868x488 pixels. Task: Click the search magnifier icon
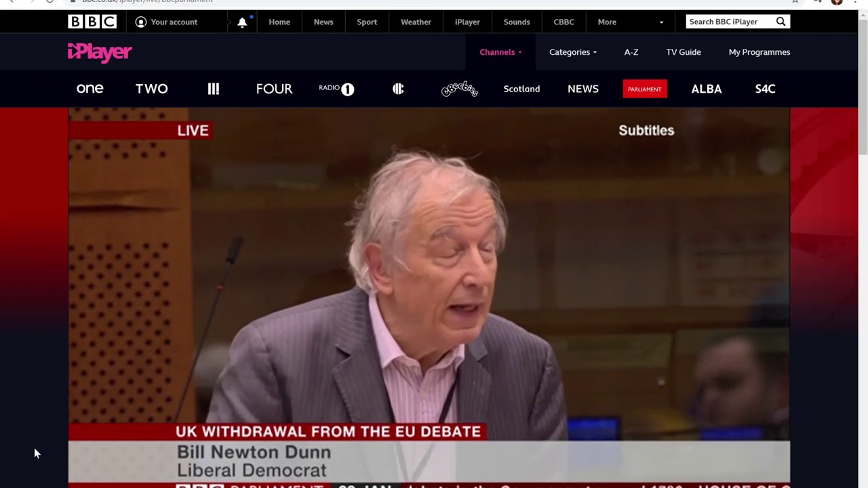(781, 22)
